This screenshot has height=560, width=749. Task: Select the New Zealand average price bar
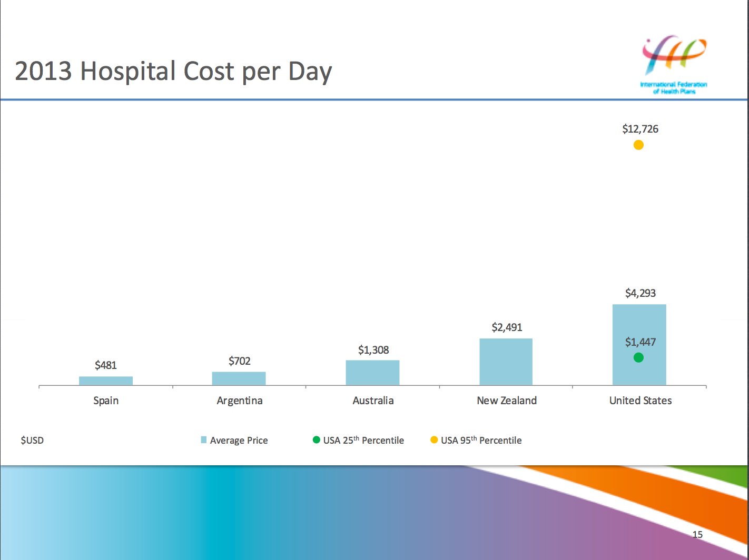tap(506, 362)
